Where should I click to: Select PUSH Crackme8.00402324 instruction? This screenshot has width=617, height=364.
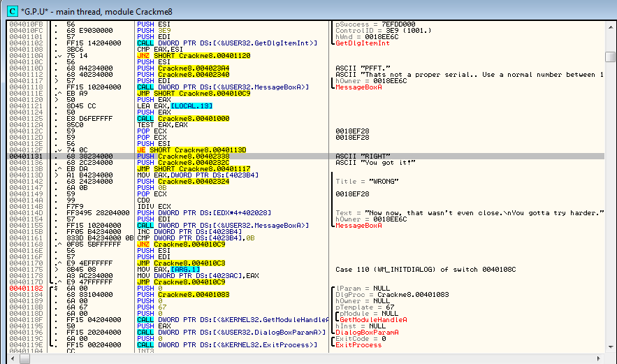[183, 182]
